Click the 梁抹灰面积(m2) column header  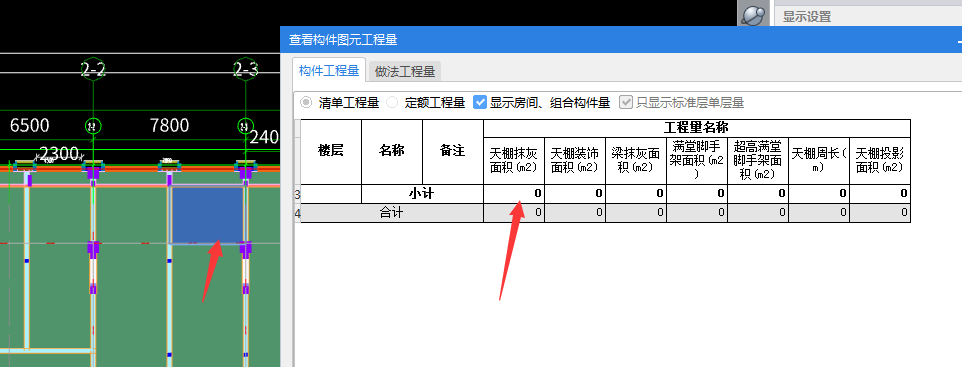pos(636,160)
